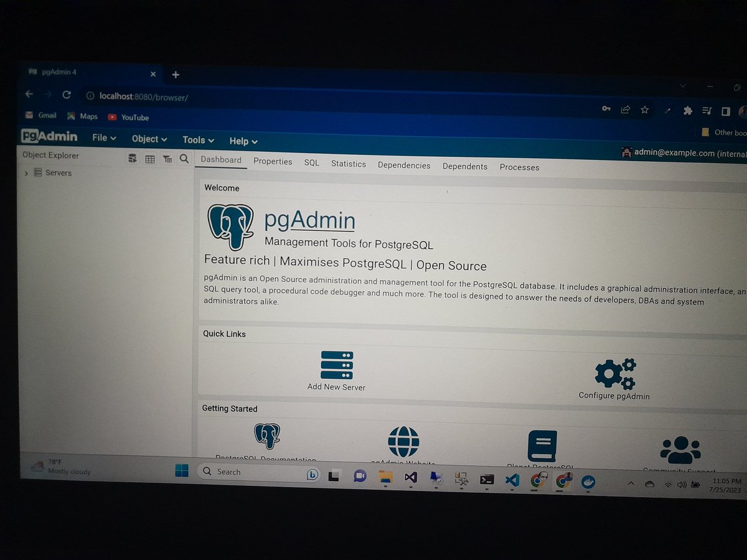Bookmark this page with the star icon
Screen dimensions: 747x560
(645, 110)
